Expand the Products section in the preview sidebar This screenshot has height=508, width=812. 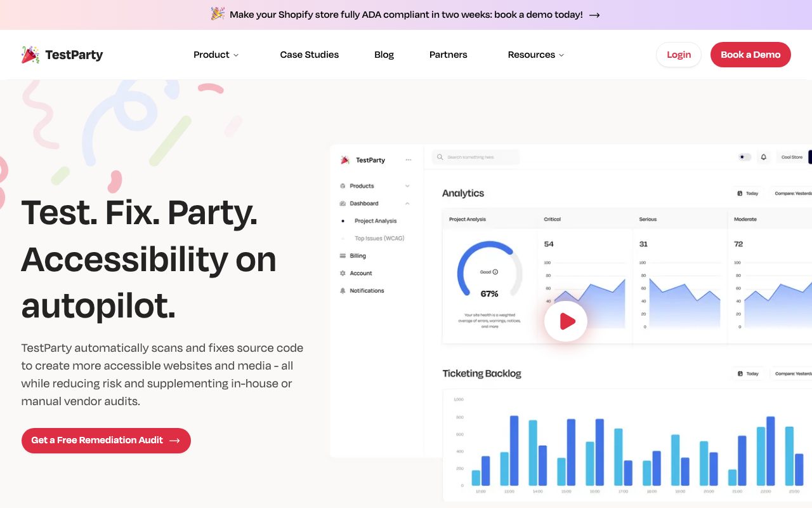[407, 186]
